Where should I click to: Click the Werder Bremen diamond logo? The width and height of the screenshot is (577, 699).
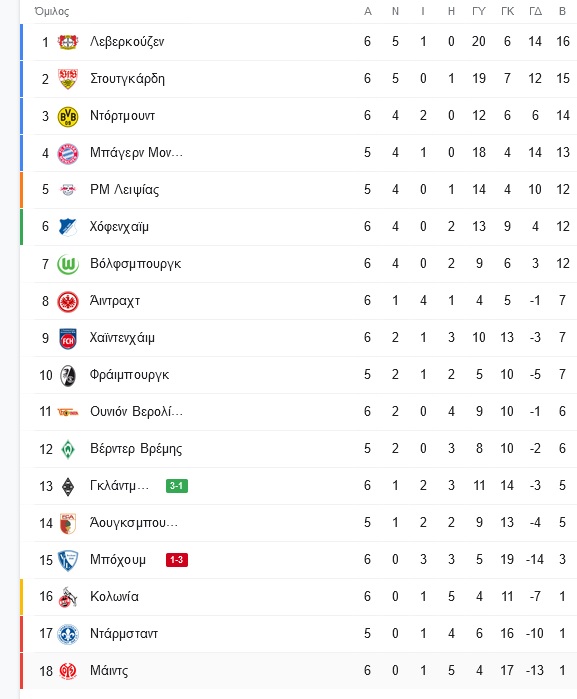click(x=68, y=449)
